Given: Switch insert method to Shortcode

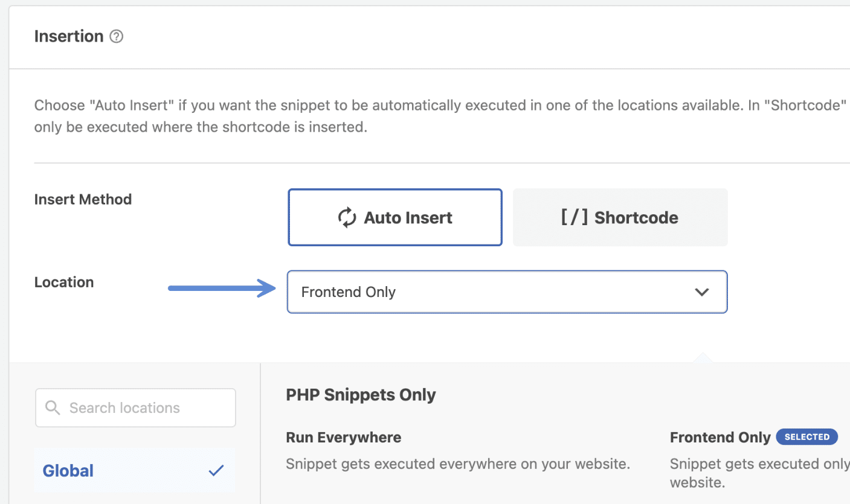Looking at the screenshot, I should click(620, 217).
